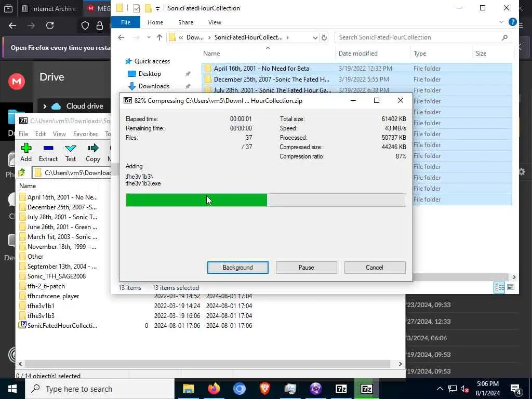Open the Favorites menu in 7-Zip
Viewport: 532px width, 399px height.
pos(85,134)
